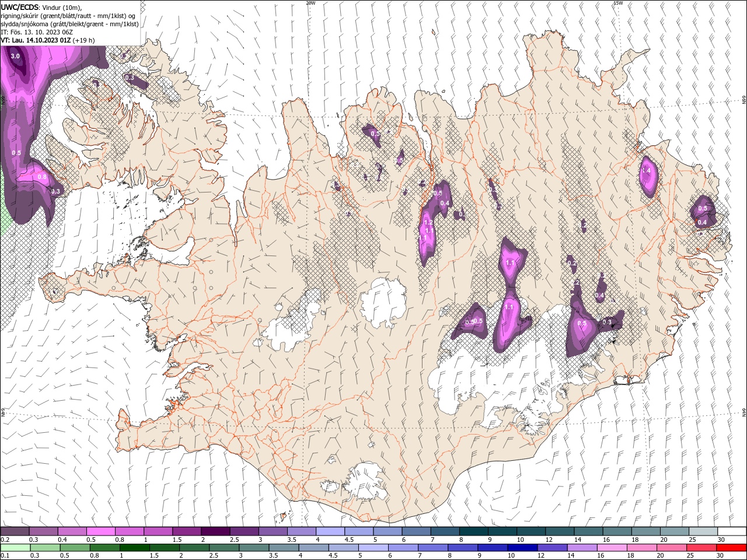Screen dimensions: 747x560
Task: Click the 4.5 label in upper legend row
Action: (x=348, y=540)
